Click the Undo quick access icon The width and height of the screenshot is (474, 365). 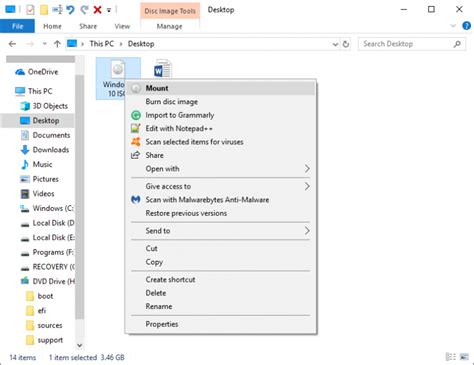(70, 10)
